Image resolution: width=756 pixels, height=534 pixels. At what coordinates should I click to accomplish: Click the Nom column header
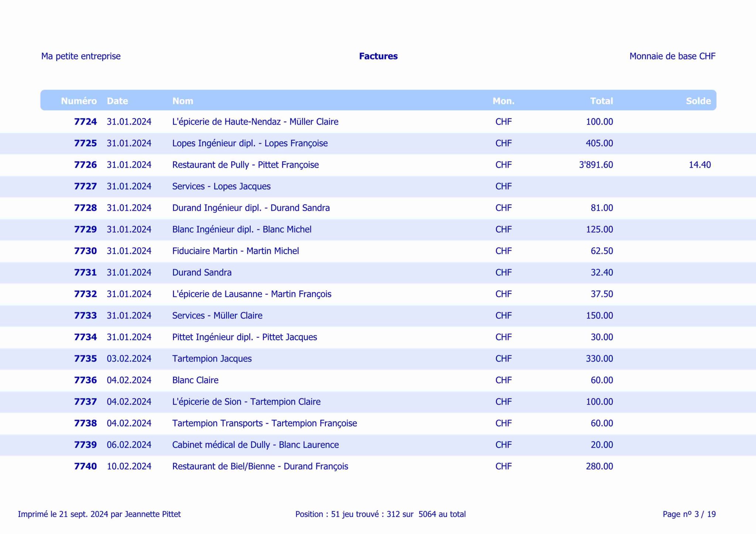(x=182, y=101)
